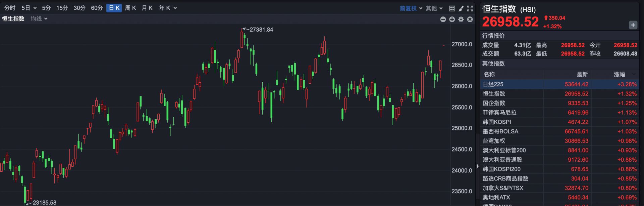Switch to 周K weekly chart tab

click(x=130, y=8)
